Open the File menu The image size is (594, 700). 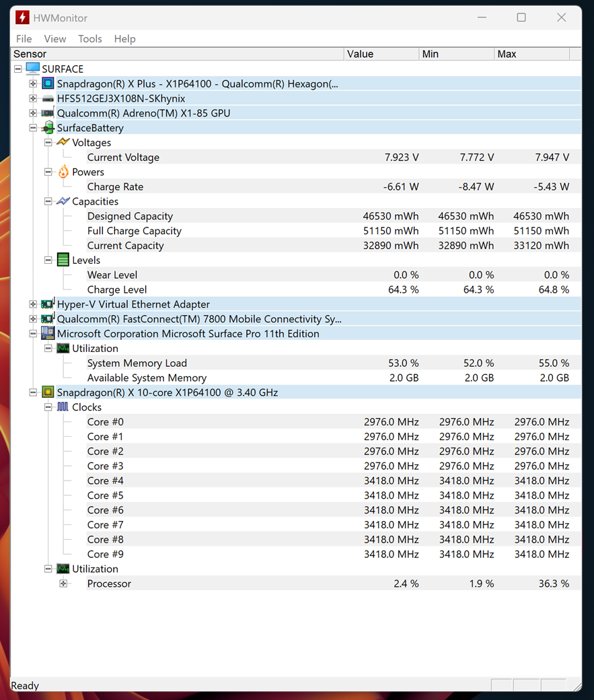[x=24, y=39]
